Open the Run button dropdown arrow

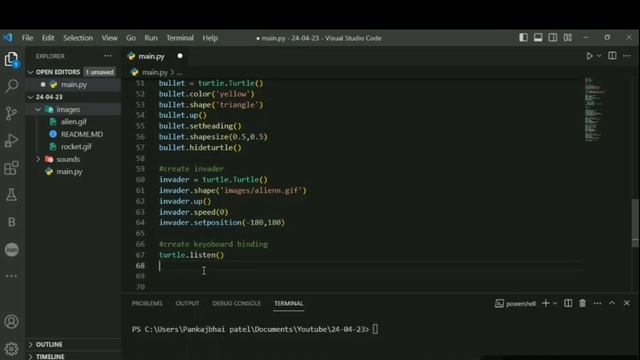pos(599,56)
